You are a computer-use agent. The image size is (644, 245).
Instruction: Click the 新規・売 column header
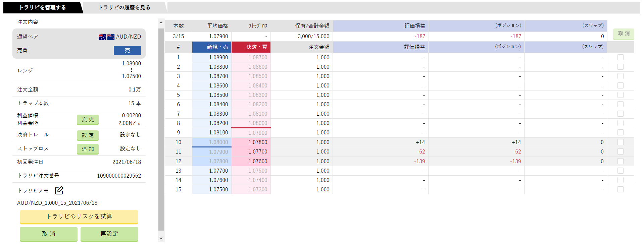212,47
